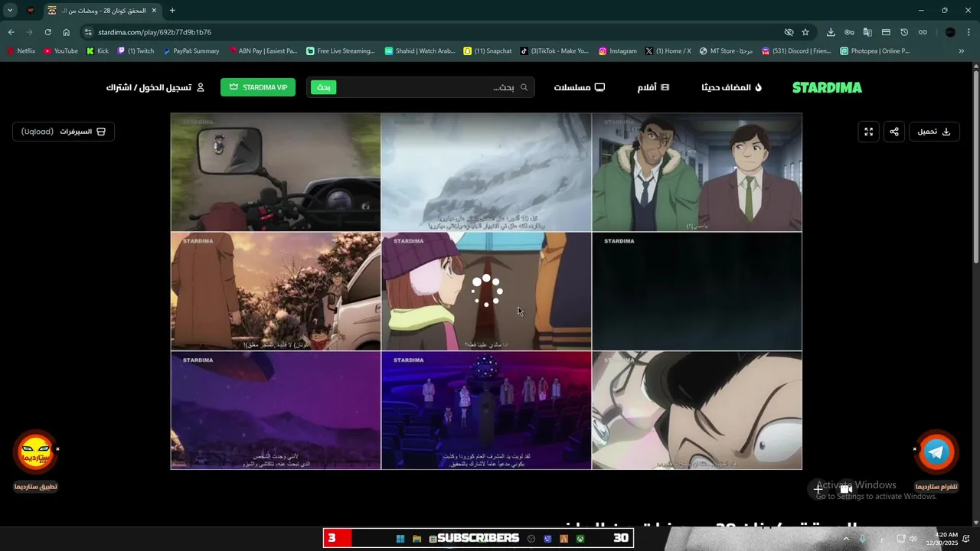Viewport: 980px width, 551px height.
Task: Open the Instagram bookmark
Action: point(617,51)
